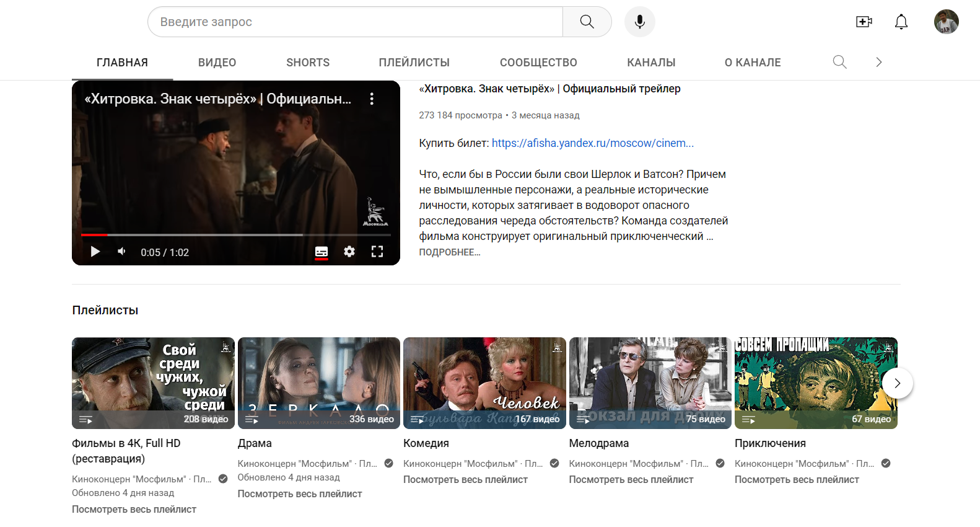Open the Драма playlist thumbnail
980x527 pixels.
319,383
